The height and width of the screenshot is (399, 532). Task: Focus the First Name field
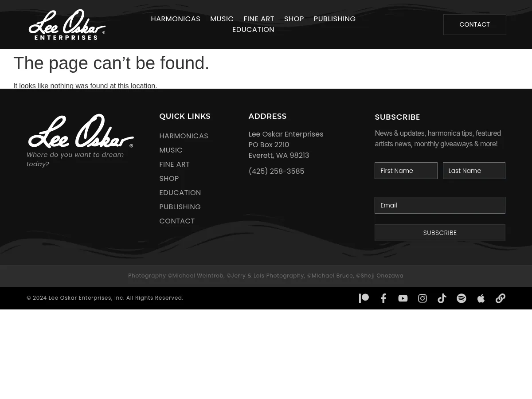pos(406,171)
